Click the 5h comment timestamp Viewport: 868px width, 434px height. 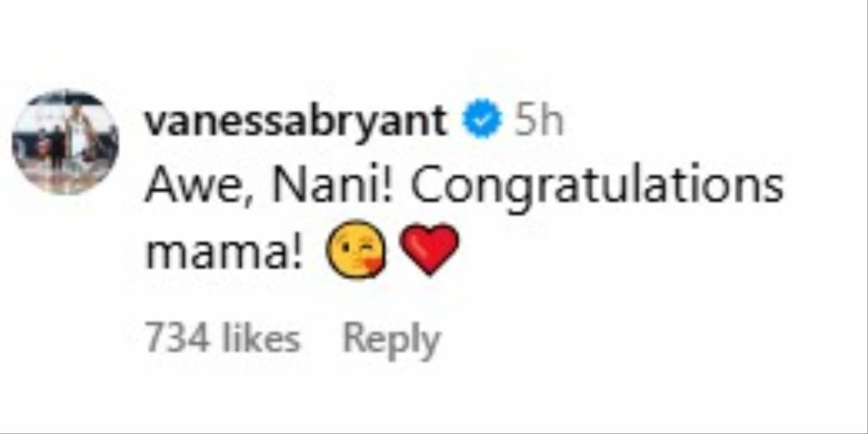[539, 121]
